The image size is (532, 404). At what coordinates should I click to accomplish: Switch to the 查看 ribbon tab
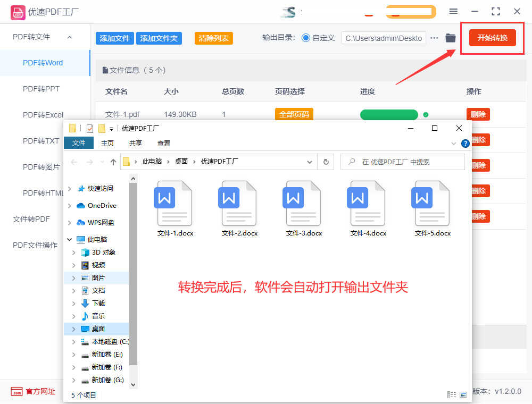pyautogui.click(x=163, y=144)
